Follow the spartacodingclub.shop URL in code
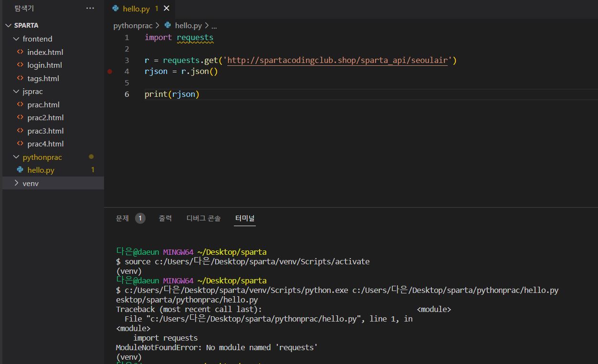This screenshot has height=364, width=598. (x=337, y=60)
